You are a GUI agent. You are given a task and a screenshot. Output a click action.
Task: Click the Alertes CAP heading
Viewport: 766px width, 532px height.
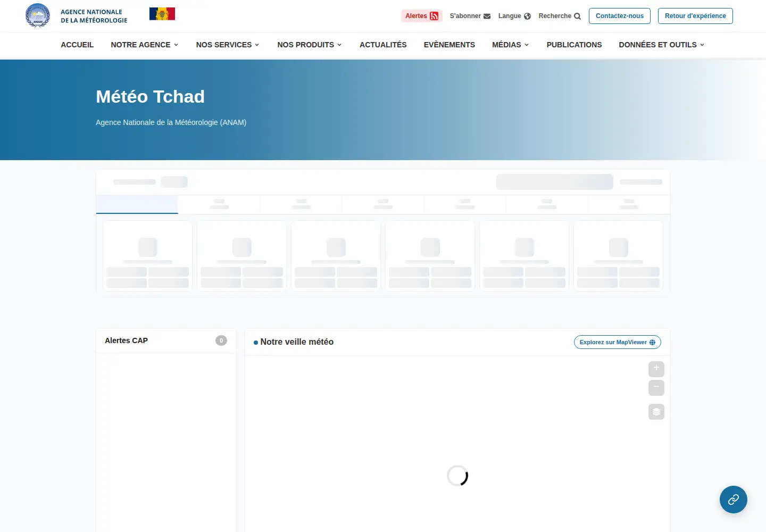126,340
